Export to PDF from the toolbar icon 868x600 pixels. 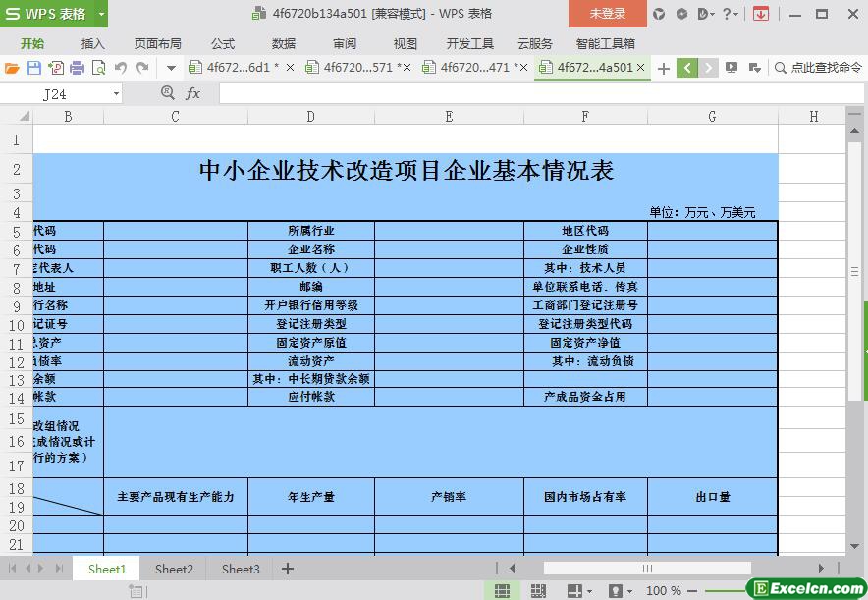pos(55,68)
